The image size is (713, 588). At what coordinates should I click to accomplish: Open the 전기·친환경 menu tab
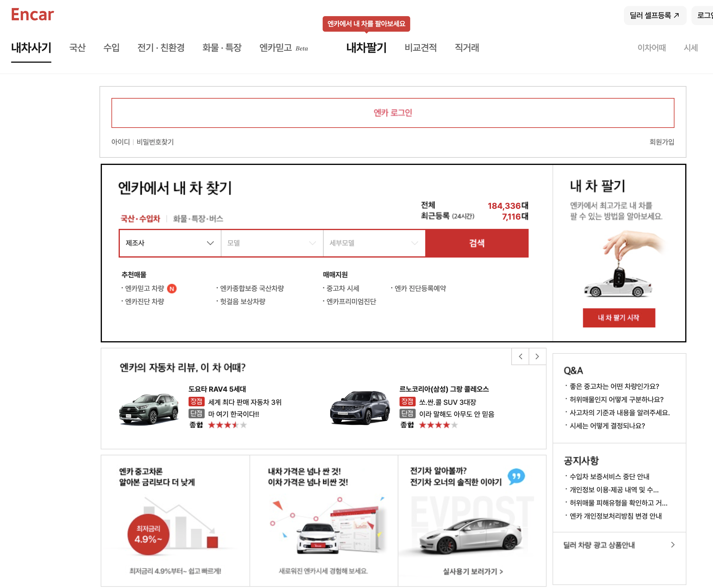point(161,48)
